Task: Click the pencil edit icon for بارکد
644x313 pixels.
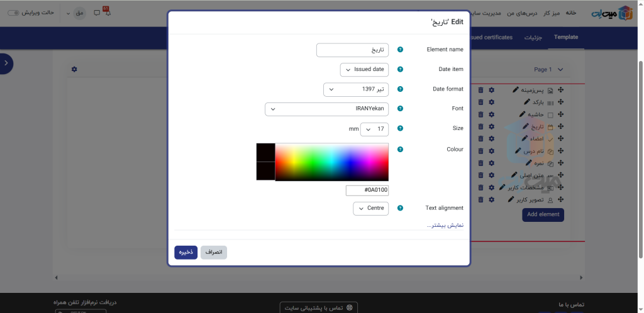Action: point(527,102)
